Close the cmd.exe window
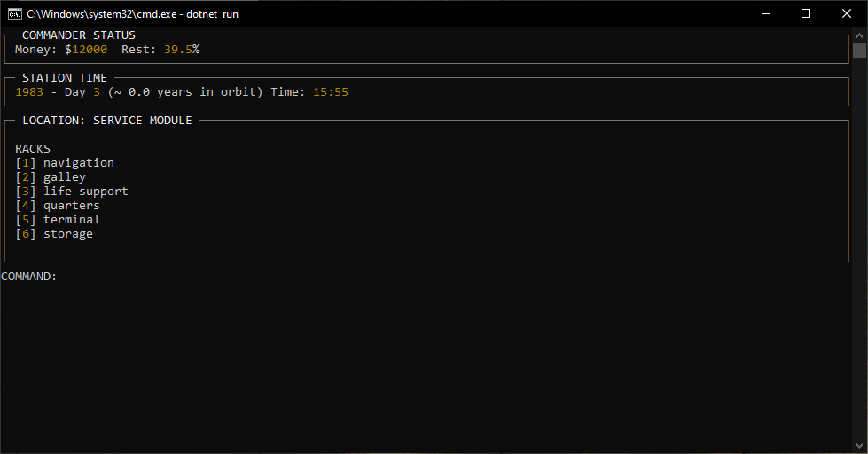The image size is (868, 454). coord(847,14)
